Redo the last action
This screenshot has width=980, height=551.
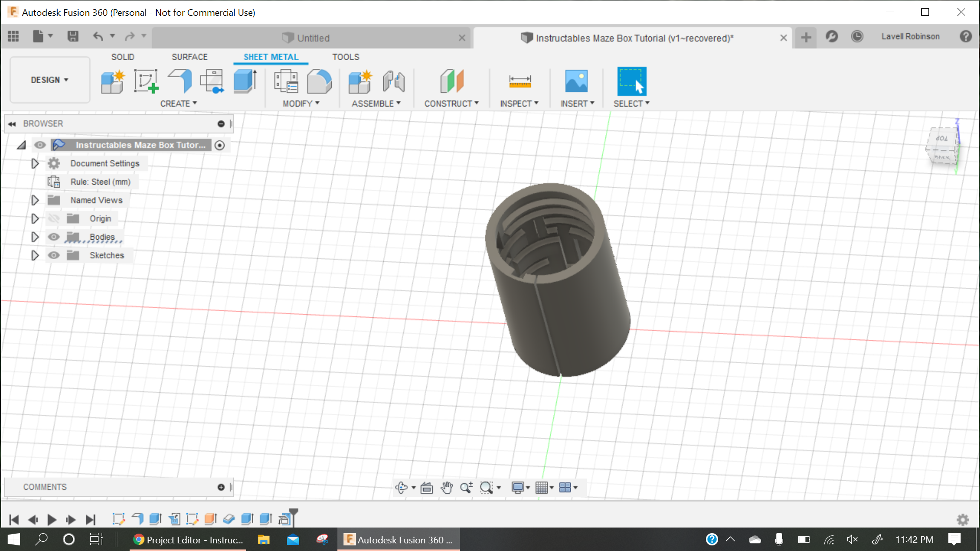click(130, 36)
